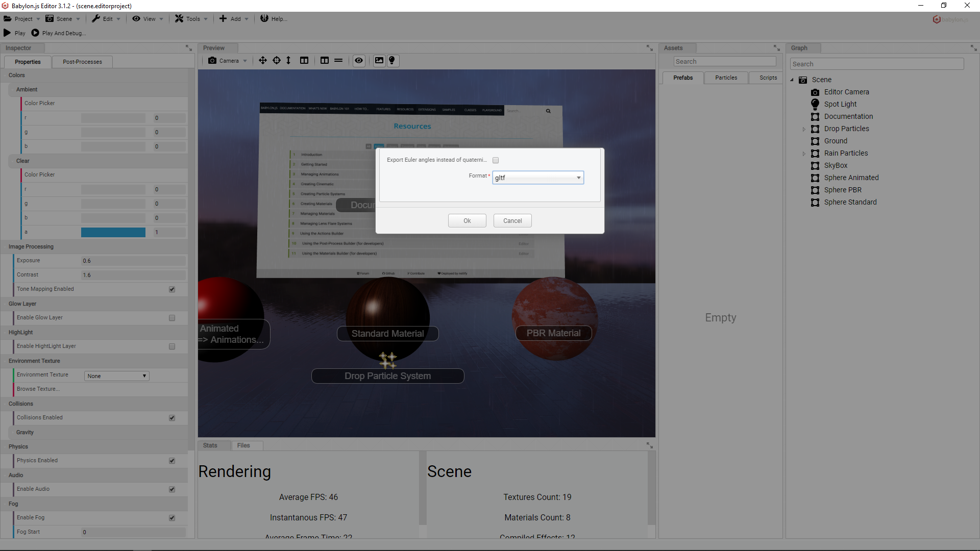The width and height of the screenshot is (980, 551).
Task: Click the Help life-ring icon
Action: 264,18
